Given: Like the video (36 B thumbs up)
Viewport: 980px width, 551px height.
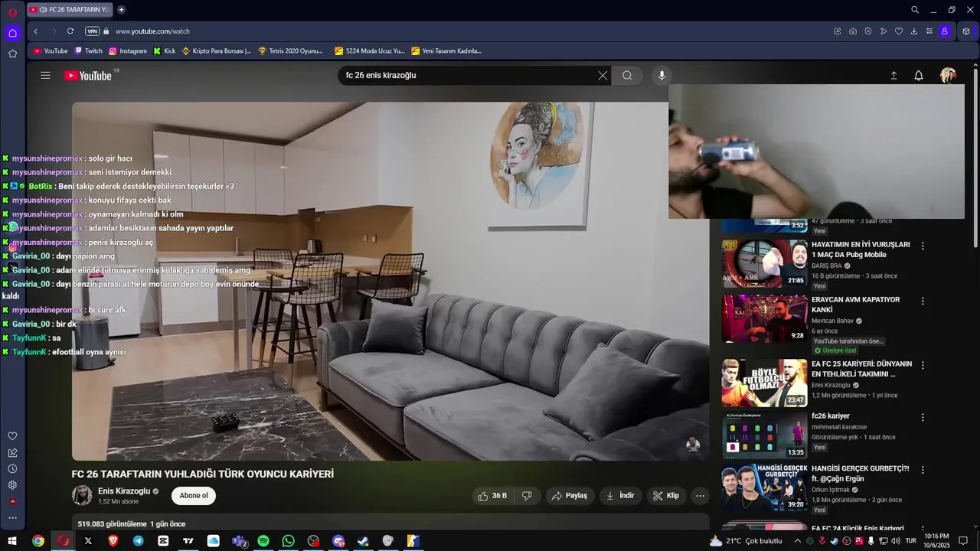Looking at the screenshot, I should [x=492, y=496].
